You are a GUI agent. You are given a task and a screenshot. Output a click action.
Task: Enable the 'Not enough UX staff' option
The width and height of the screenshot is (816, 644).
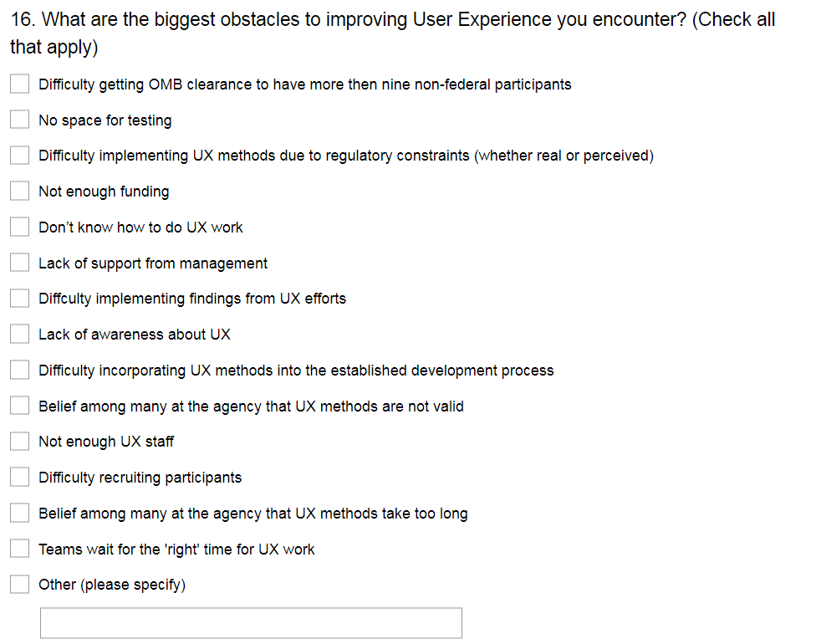[x=20, y=442]
